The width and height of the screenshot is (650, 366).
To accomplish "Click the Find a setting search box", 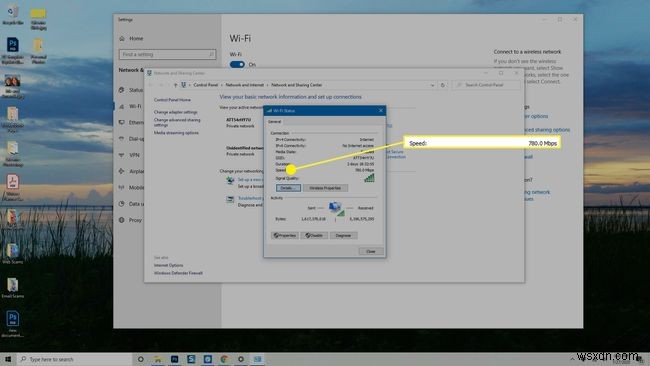I will point(167,54).
